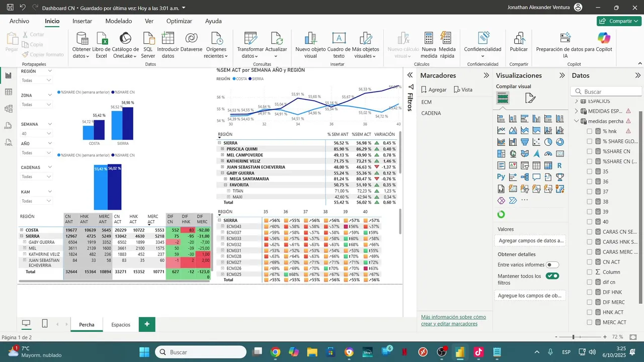The width and height of the screenshot is (644, 362).
Task: Open the Insertar ribbon tab
Action: click(x=82, y=21)
